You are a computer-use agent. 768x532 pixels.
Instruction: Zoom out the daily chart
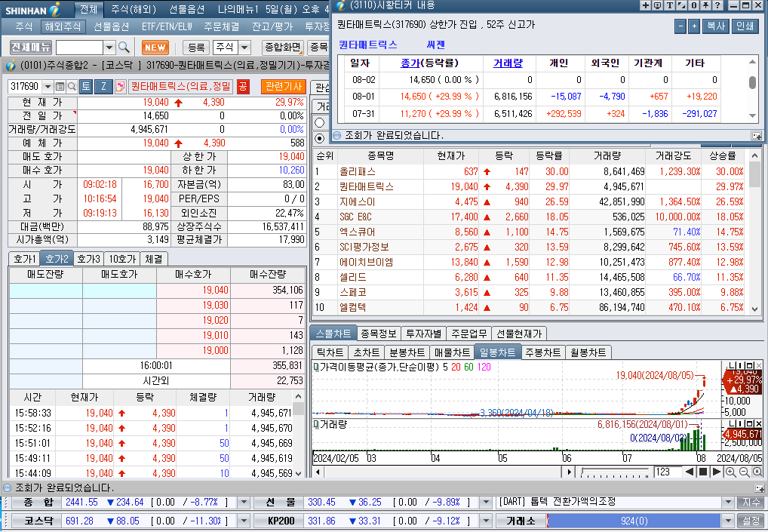click(x=744, y=472)
